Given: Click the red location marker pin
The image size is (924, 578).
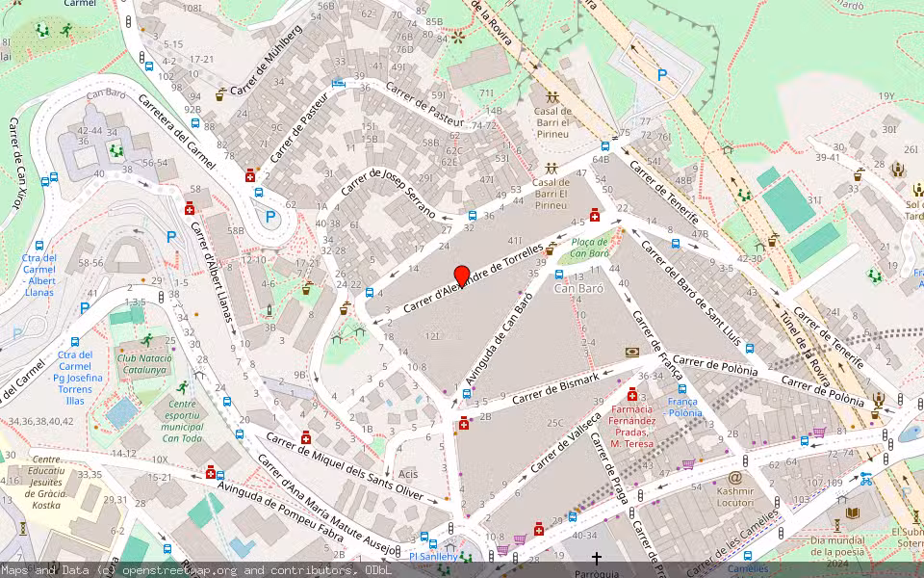Looking at the screenshot, I should tap(462, 276).
